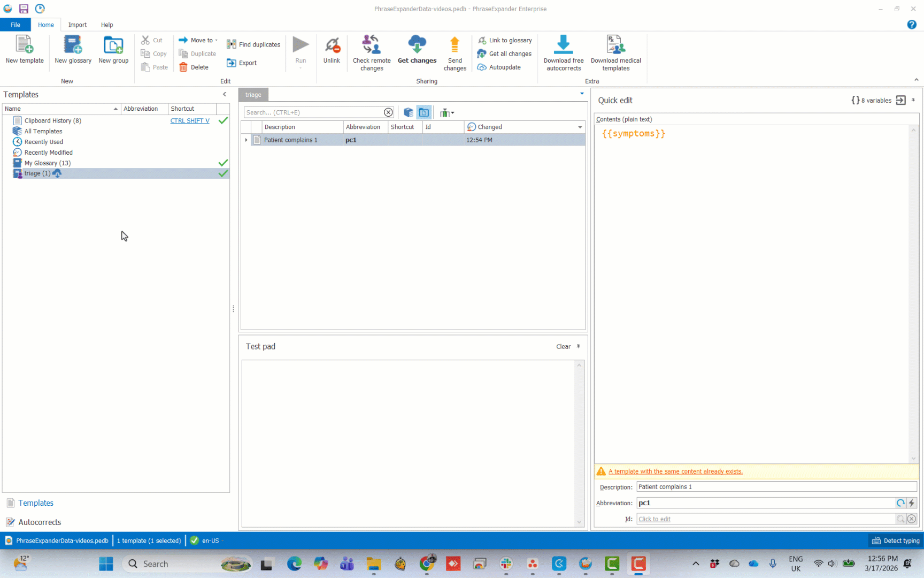Clear the template search box
This screenshot has width=924, height=578.
(388, 112)
